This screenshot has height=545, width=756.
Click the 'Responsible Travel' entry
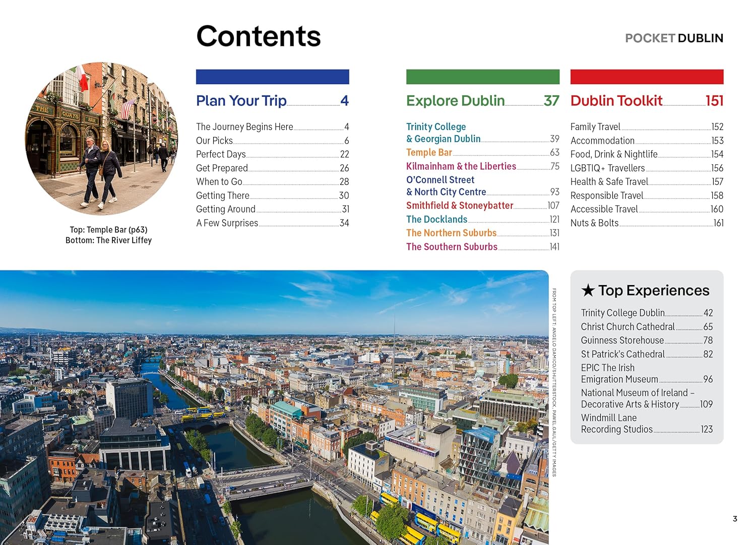coord(647,195)
